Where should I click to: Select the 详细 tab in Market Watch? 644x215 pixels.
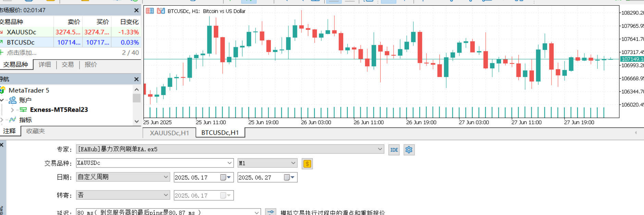coord(45,65)
